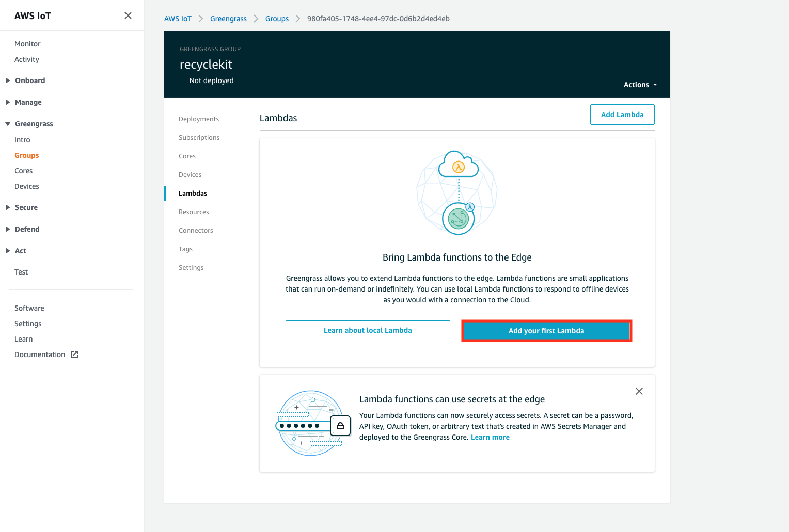This screenshot has width=789, height=532.
Task: Collapse the Greengrass section
Action: (8, 124)
